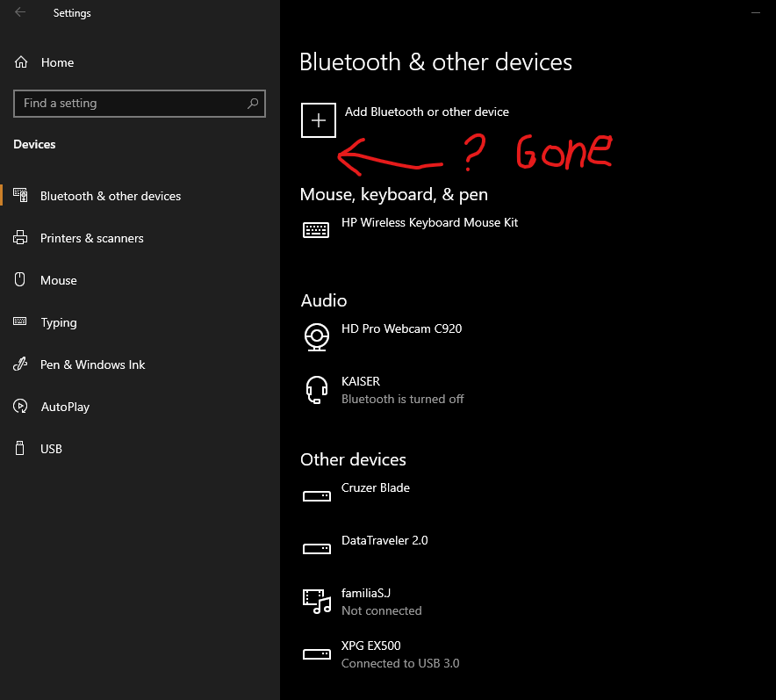Focus the Find a setting search box

point(140,104)
